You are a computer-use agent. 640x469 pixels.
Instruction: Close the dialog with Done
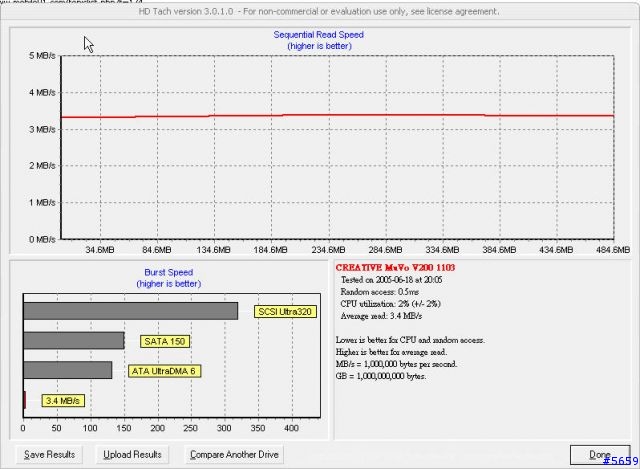pyautogui.click(x=600, y=454)
